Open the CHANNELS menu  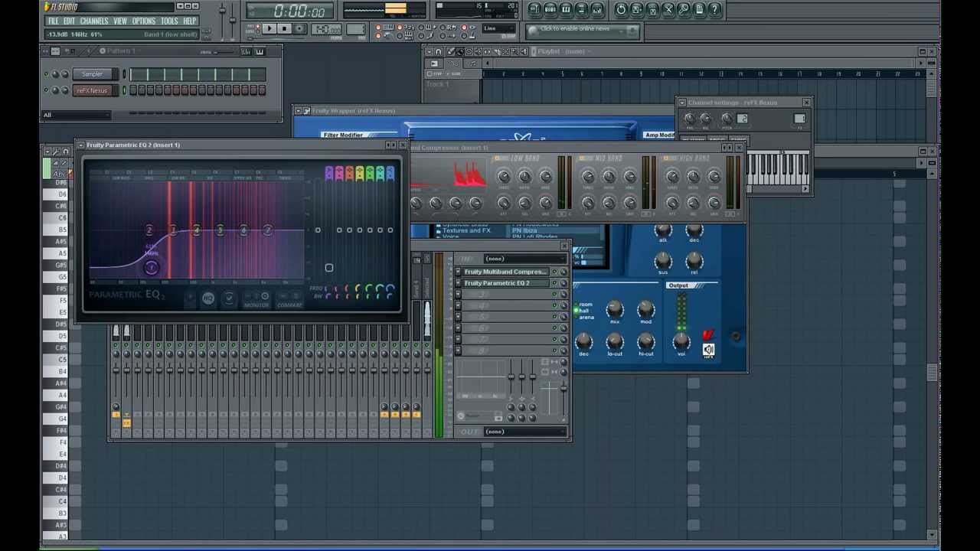tap(94, 21)
